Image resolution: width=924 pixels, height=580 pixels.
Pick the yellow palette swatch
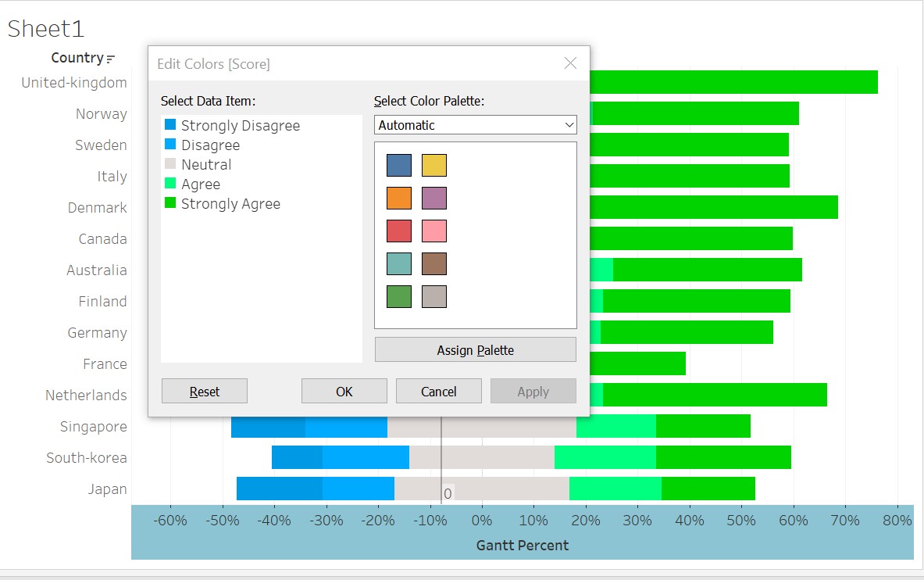tap(434, 166)
